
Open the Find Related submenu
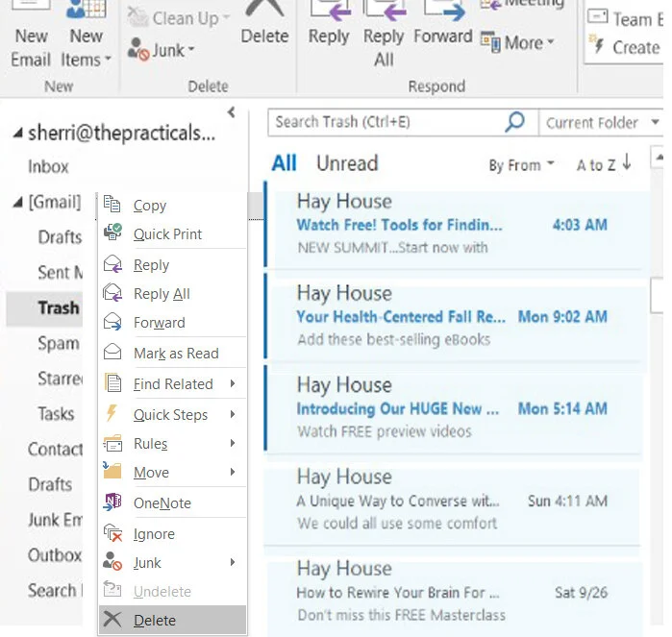point(172,383)
